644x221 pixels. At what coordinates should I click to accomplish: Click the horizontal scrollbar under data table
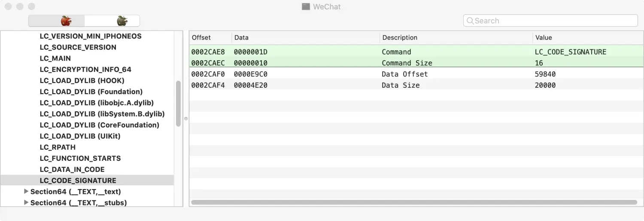tap(414, 202)
